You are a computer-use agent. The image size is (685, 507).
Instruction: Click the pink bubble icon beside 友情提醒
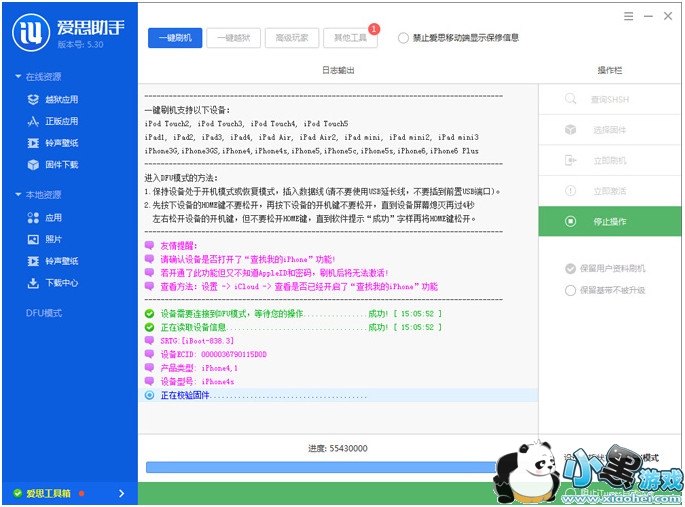tap(149, 245)
